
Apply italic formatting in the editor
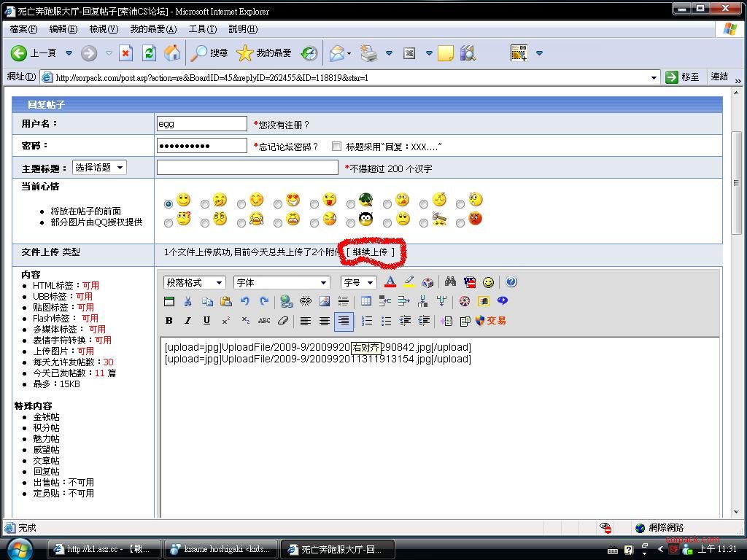(187, 321)
